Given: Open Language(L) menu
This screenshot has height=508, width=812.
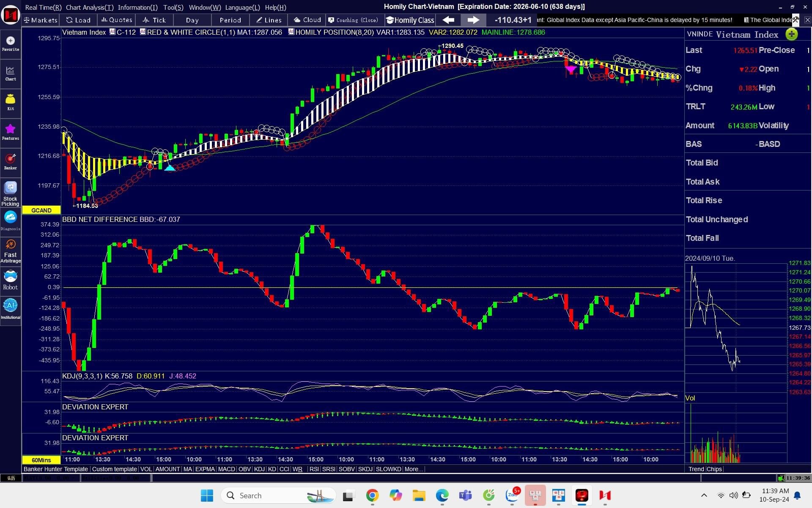Looking at the screenshot, I should coord(243,7).
